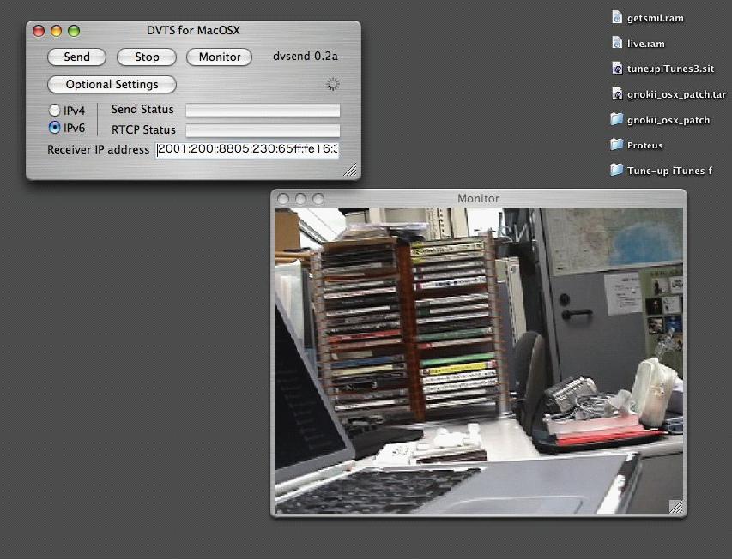Screen dimensions: 732x560
Task: Open the live.ram file icon
Action: click(616, 43)
